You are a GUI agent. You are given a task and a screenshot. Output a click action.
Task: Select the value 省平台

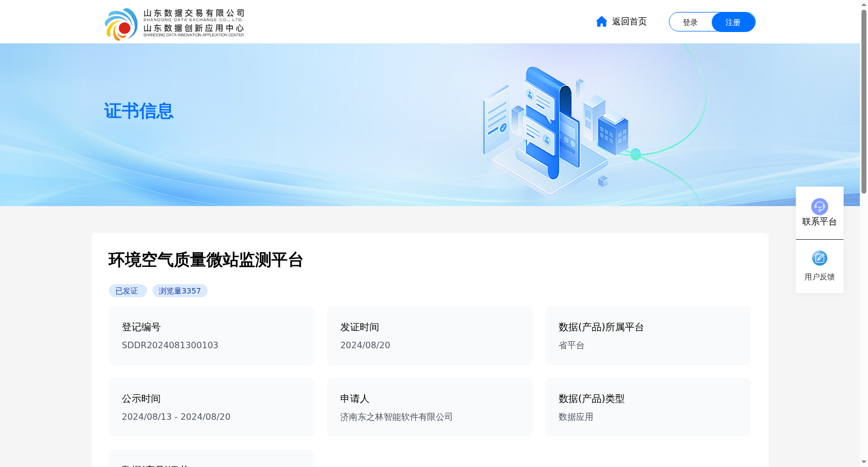[x=571, y=346]
